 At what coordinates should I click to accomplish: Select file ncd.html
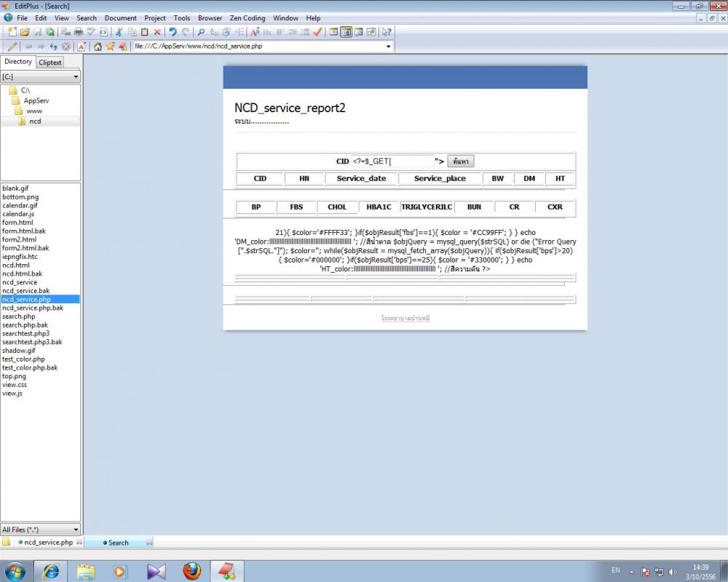pyautogui.click(x=16, y=265)
